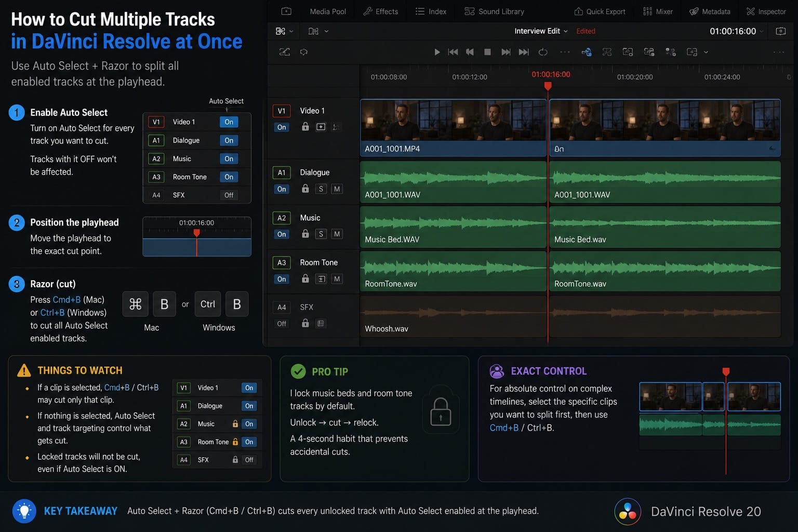Lock the SFX track in timeline header

pyautogui.click(x=305, y=323)
